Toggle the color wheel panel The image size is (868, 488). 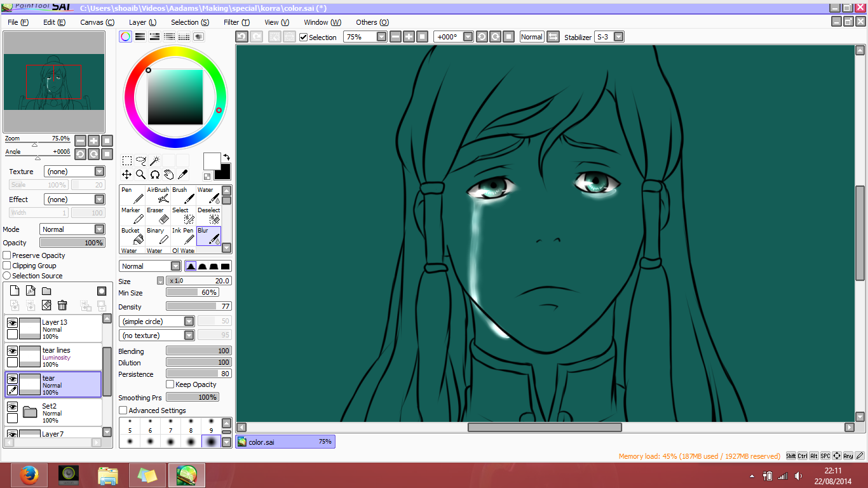[x=126, y=37]
